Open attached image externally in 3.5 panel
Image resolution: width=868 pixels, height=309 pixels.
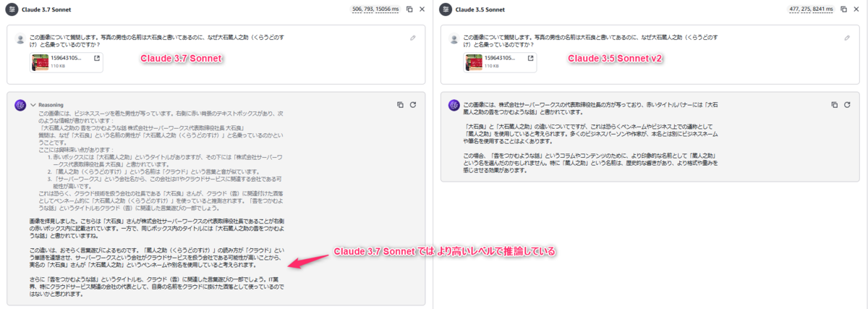(530, 57)
